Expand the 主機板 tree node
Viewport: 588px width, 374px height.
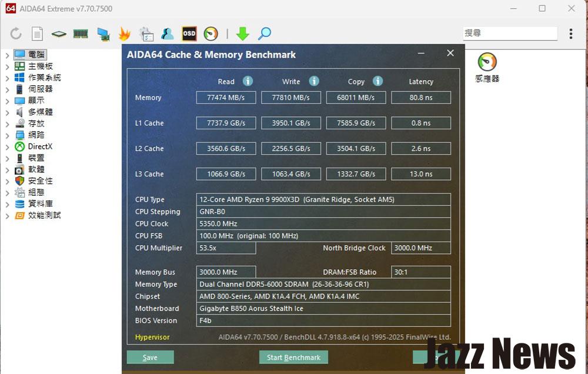[x=7, y=66]
